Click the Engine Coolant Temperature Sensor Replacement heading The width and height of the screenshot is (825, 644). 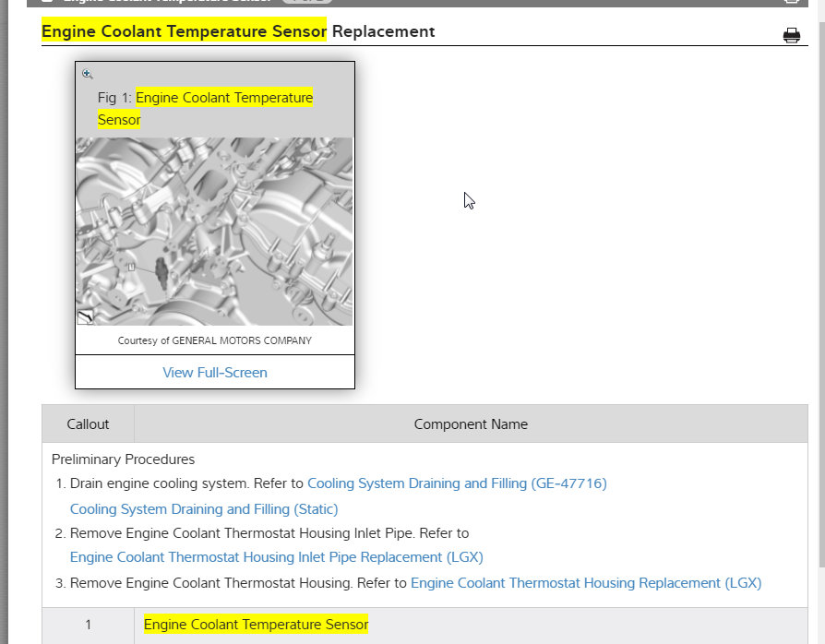(x=238, y=31)
